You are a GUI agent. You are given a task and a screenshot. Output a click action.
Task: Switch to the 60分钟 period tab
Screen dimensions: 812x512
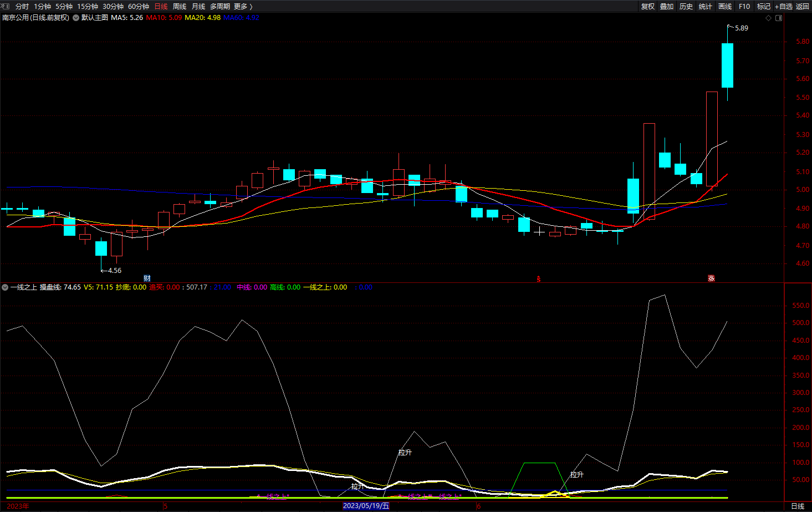coord(139,7)
